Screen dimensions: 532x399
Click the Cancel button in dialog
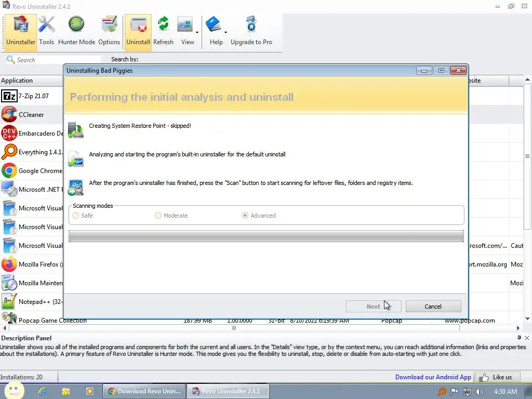pyautogui.click(x=433, y=307)
